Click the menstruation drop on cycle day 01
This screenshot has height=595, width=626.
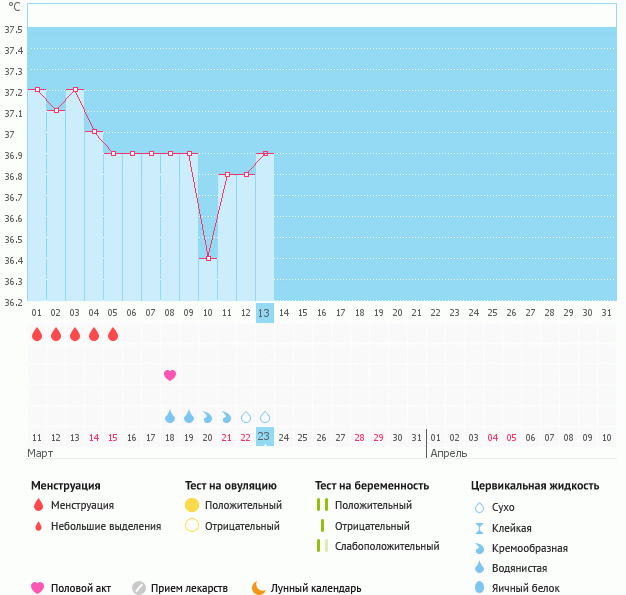pyautogui.click(x=37, y=334)
